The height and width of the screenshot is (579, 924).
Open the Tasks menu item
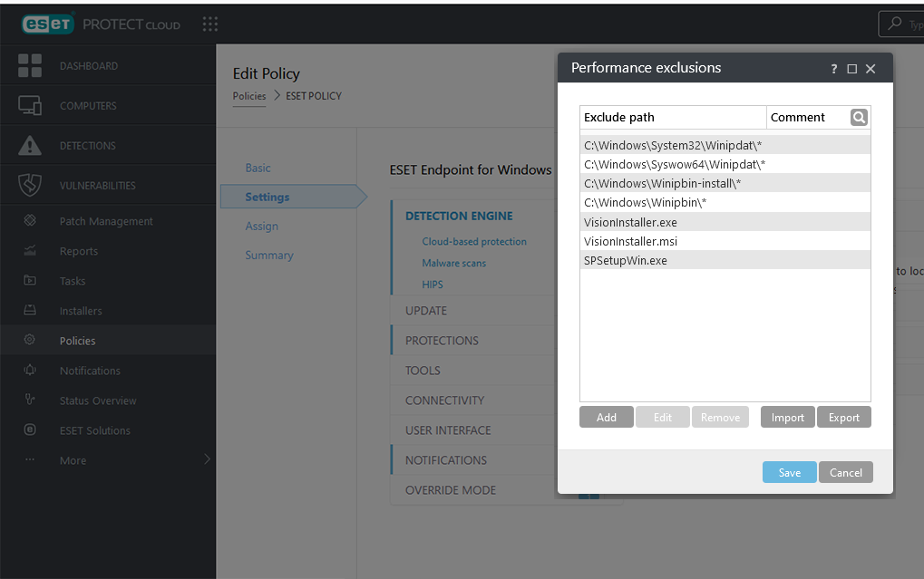point(73,281)
